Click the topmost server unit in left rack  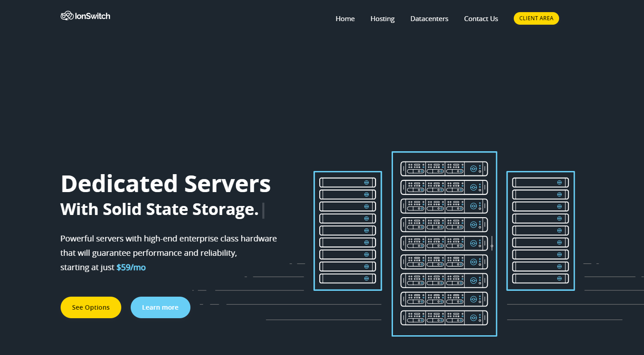pyautogui.click(x=347, y=183)
